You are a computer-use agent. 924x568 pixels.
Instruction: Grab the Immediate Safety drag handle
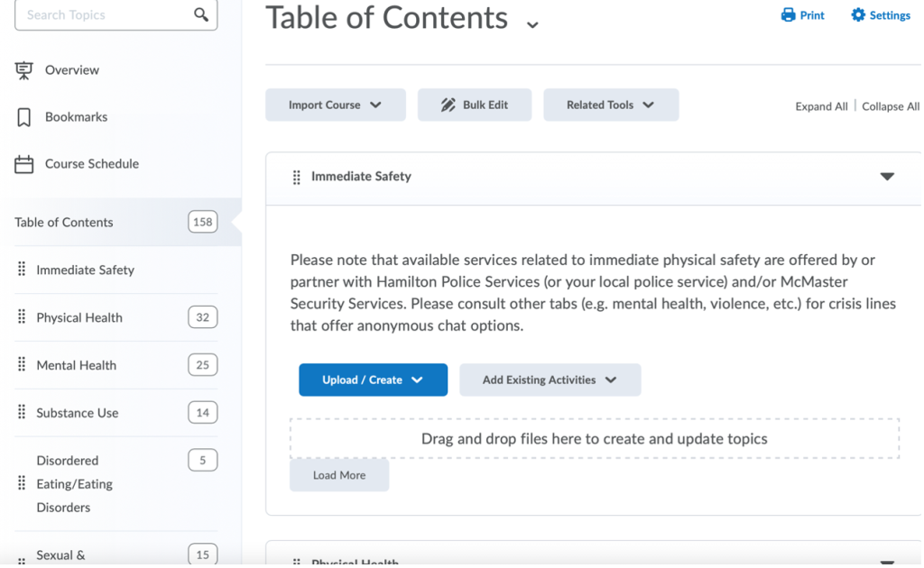point(296,177)
